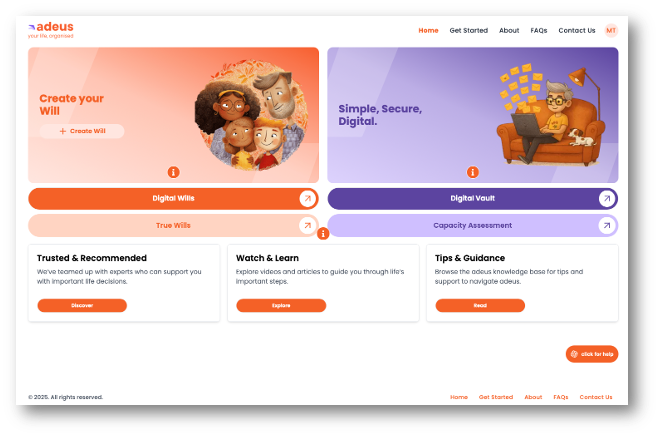
Task: Click the family illustration thumbnail
Action: (x=251, y=115)
